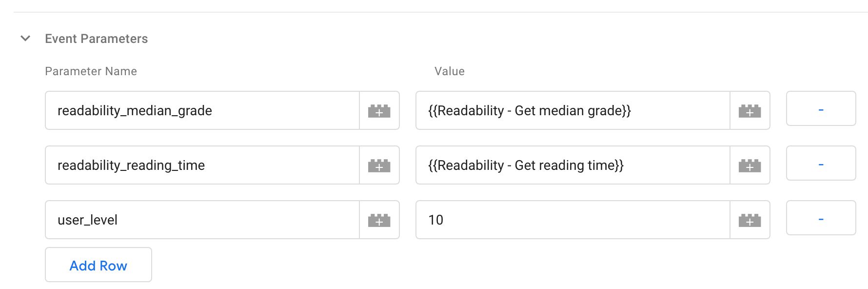Screen dimensions: 868x289
Task: Open variable picker for readability_median_grade name field
Action: [x=379, y=110]
